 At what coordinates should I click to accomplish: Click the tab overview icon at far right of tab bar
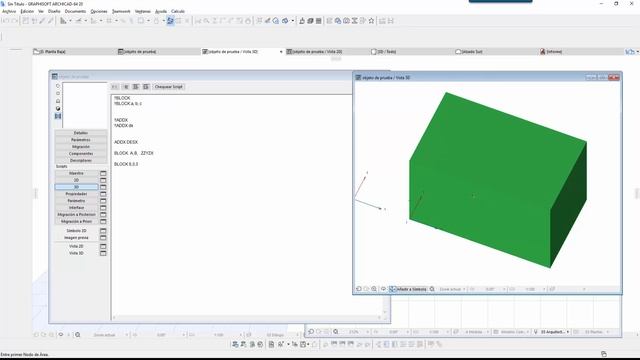click(x=630, y=52)
